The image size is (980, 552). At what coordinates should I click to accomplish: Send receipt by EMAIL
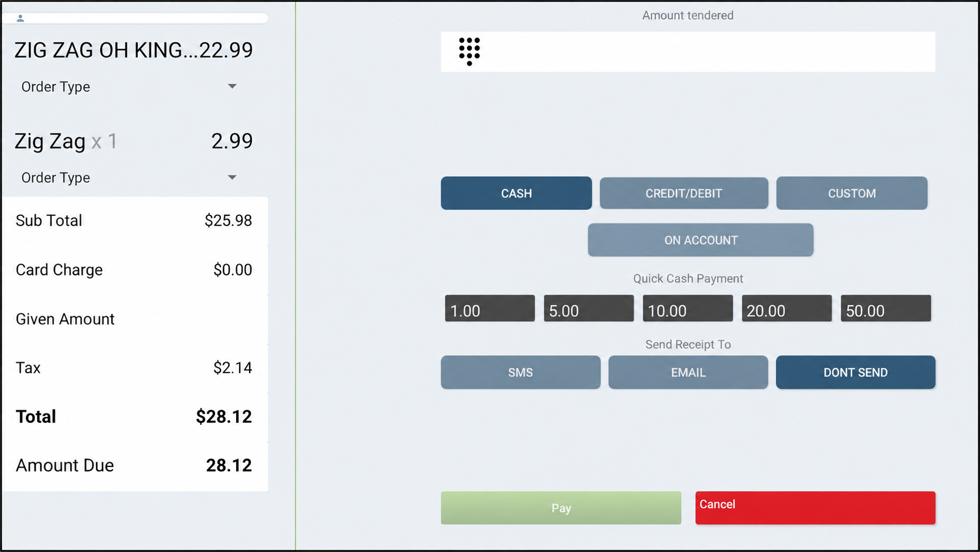point(688,372)
